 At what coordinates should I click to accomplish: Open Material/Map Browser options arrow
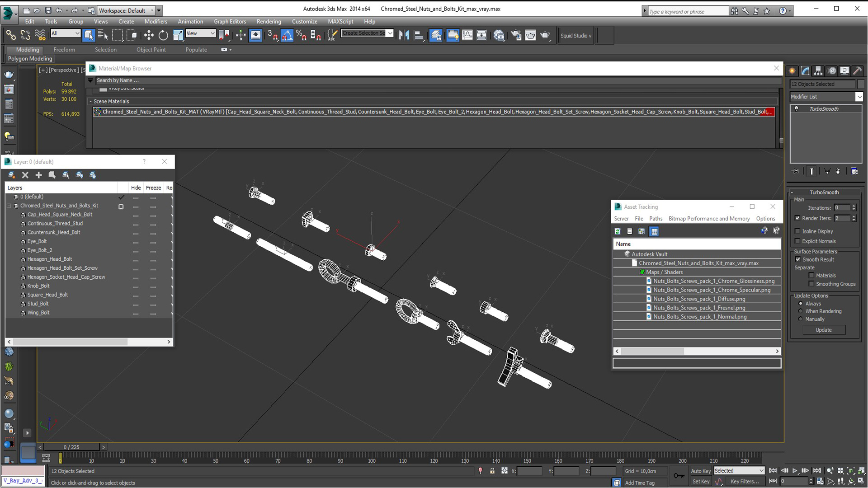click(90, 80)
